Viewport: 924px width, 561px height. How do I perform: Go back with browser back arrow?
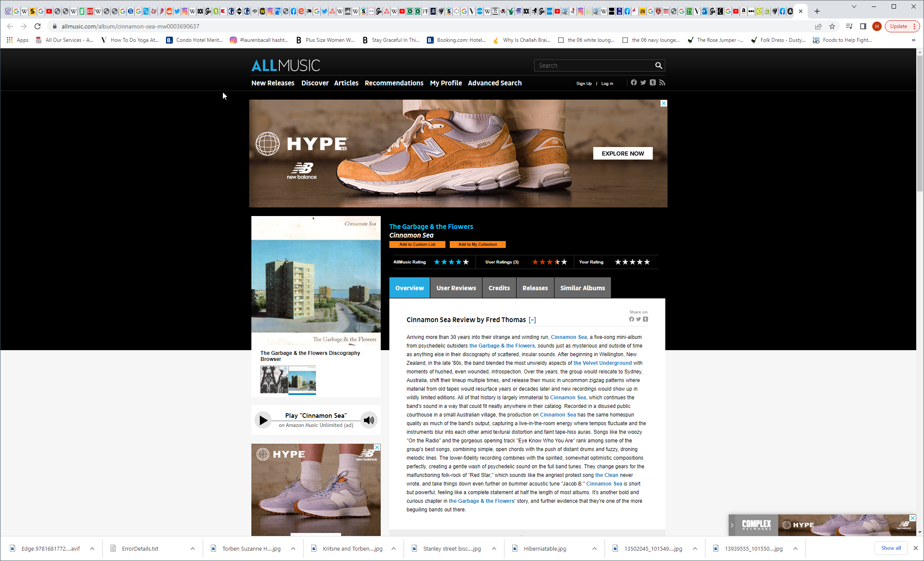10,26
